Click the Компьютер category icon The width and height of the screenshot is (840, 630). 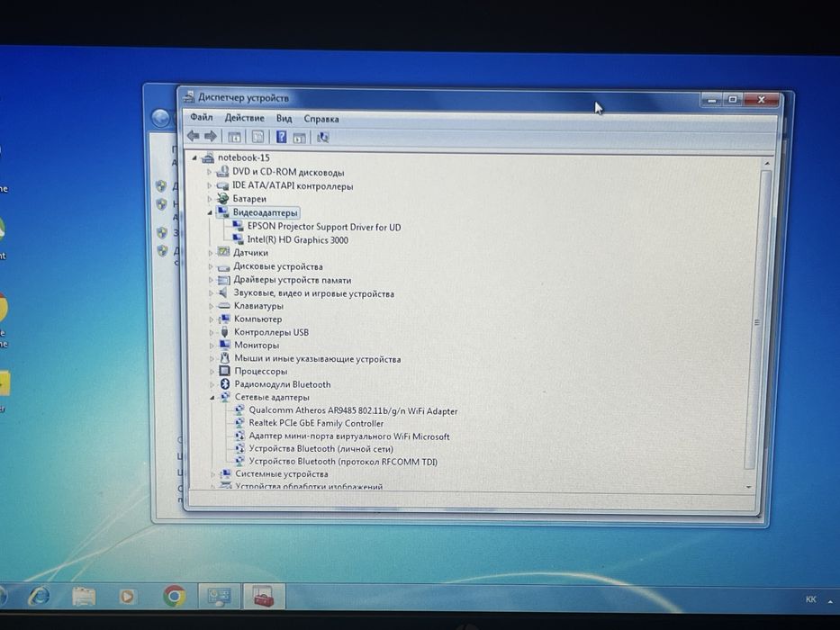tap(224, 319)
